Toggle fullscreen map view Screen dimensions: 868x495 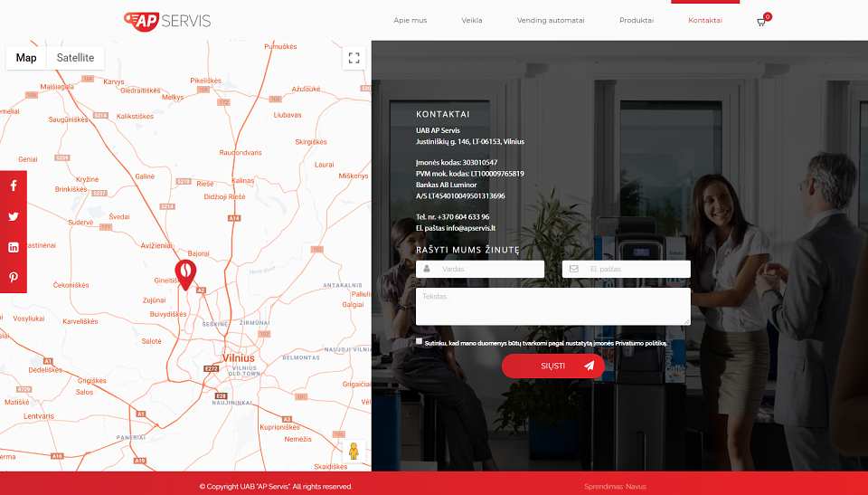point(354,58)
